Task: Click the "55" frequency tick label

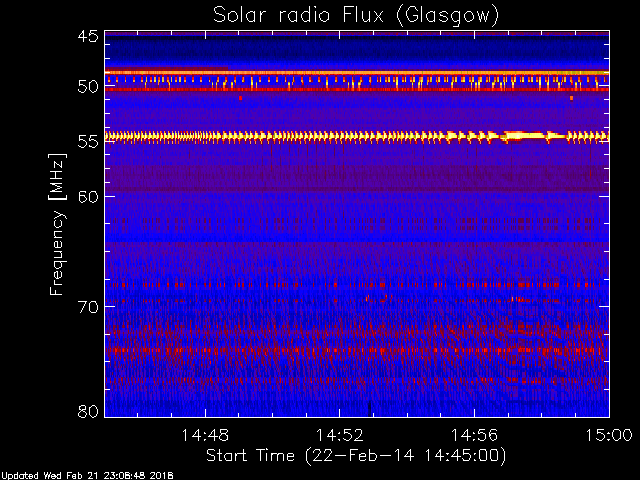Action: pyautogui.click(x=88, y=142)
